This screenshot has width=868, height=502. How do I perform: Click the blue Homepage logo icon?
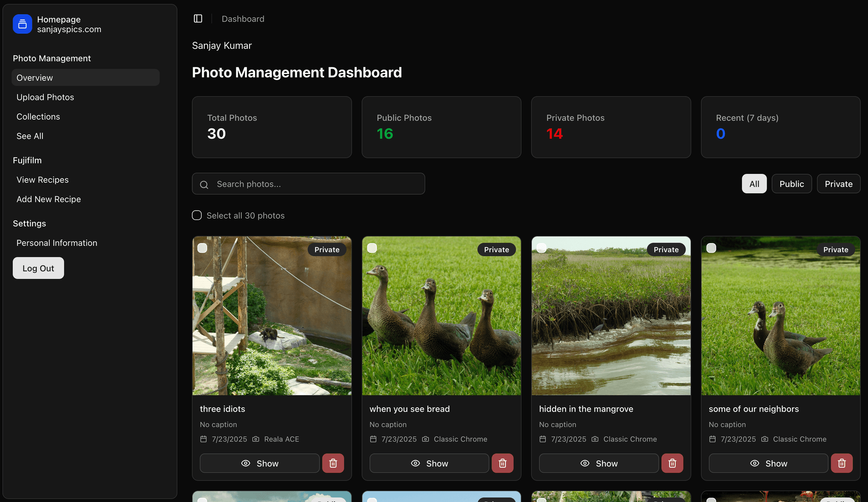pyautogui.click(x=22, y=24)
